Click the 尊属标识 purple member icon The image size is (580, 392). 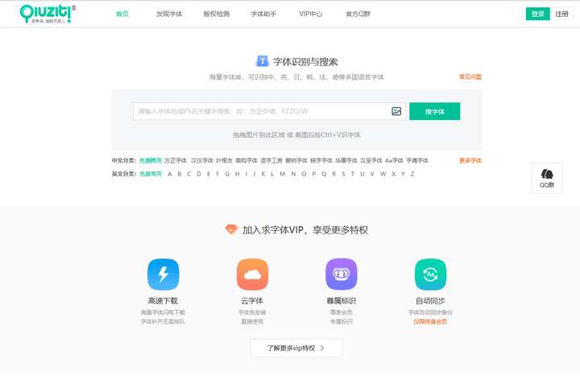[x=342, y=274]
